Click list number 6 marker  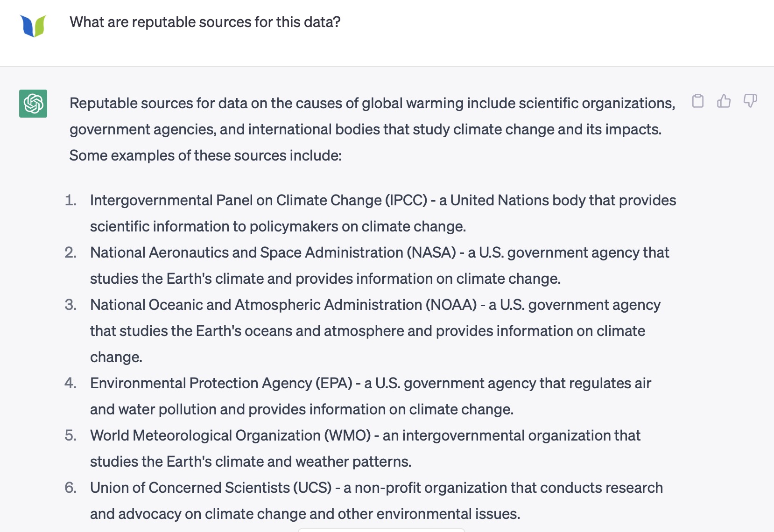pyautogui.click(x=70, y=488)
